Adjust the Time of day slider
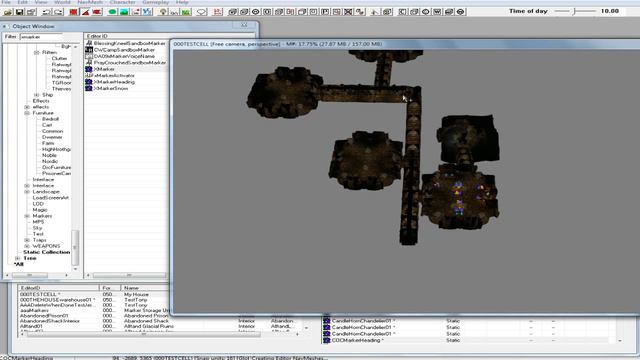 coord(575,11)
